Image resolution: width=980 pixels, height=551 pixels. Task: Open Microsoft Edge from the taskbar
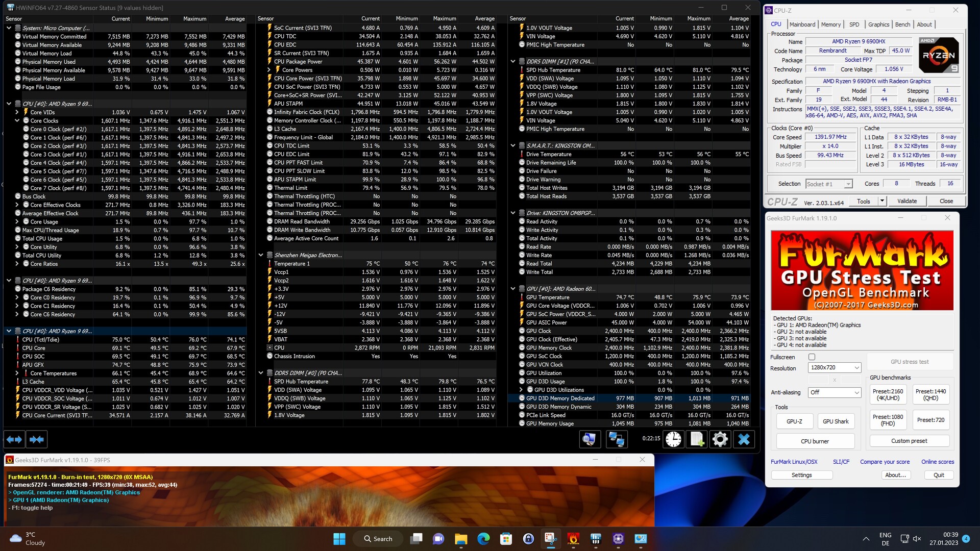click(x=483, y=539)
